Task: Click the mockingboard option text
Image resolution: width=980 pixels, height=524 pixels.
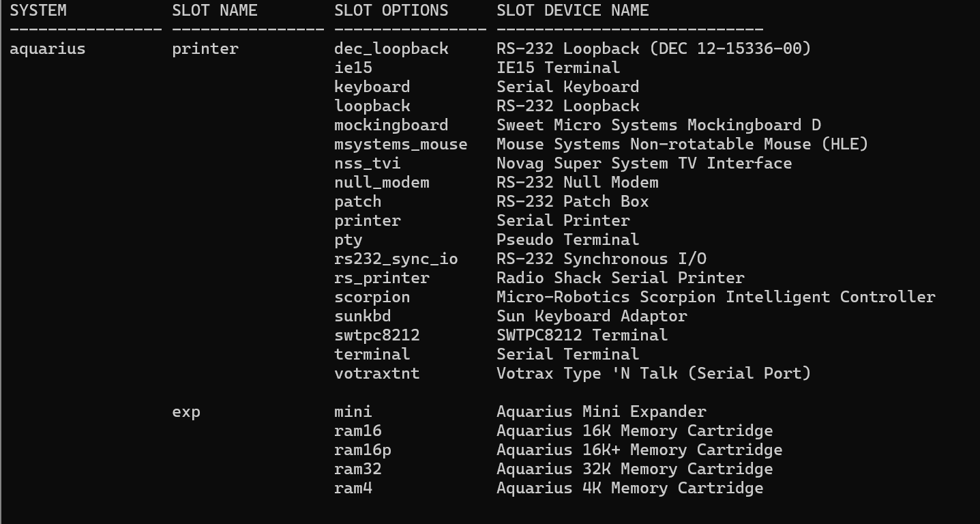Action: [x=391, y=125]
